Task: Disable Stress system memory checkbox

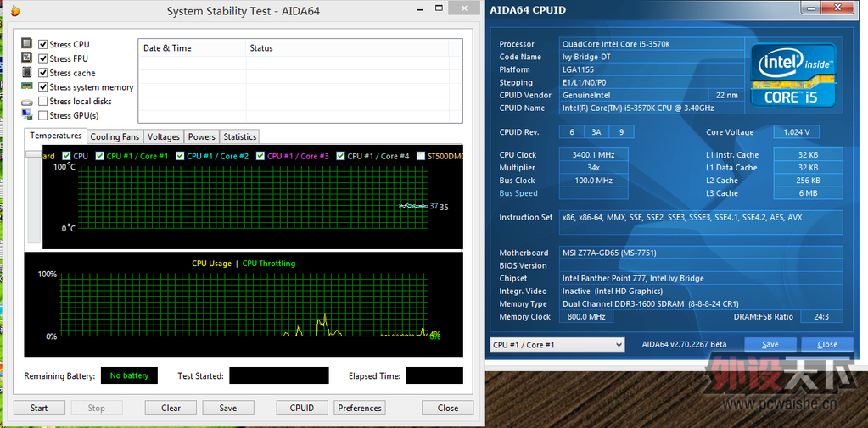Action: [x=42, y=86]
